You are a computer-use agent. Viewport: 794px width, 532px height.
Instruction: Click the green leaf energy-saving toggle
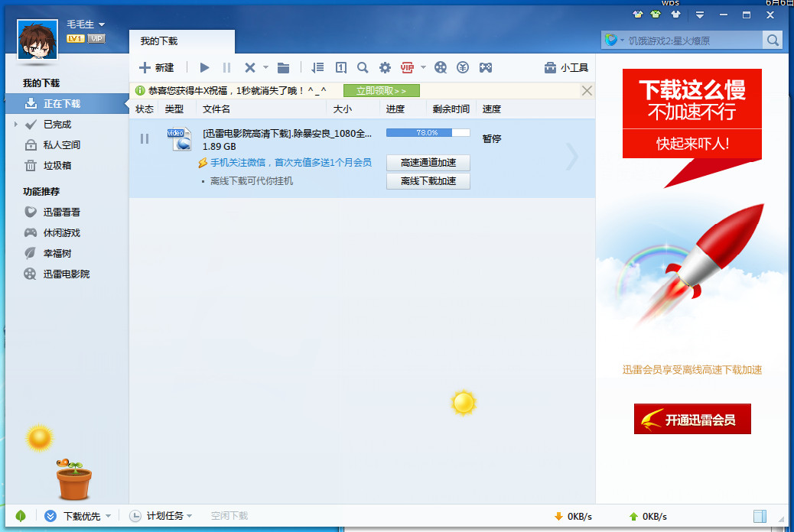pos(21,516)
